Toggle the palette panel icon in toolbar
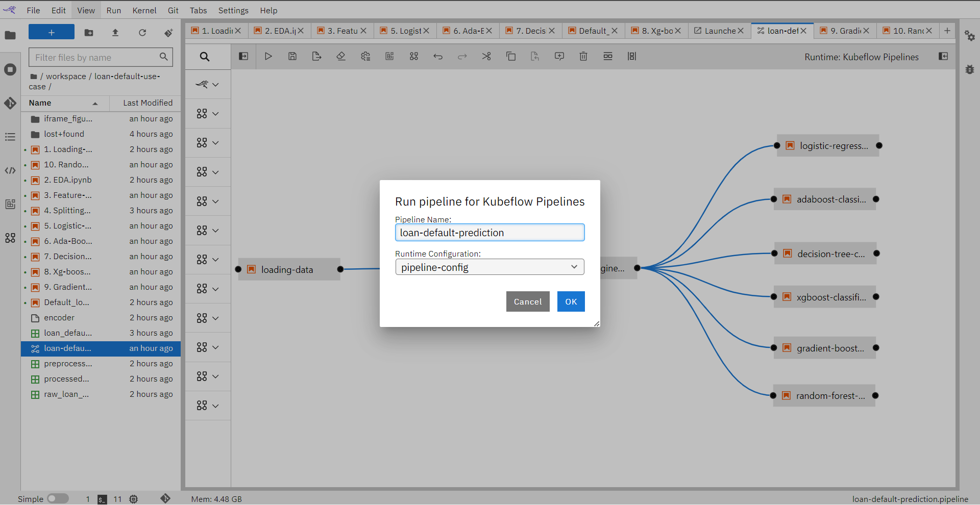Screen dimensions: 980x505 click(x=243, y=57)
